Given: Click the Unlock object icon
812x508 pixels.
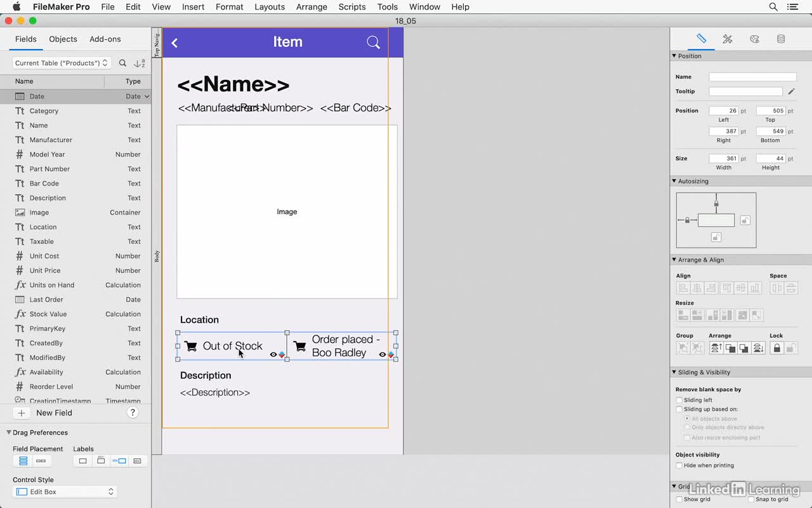Looking at the screenshot, I should [791, 348].
